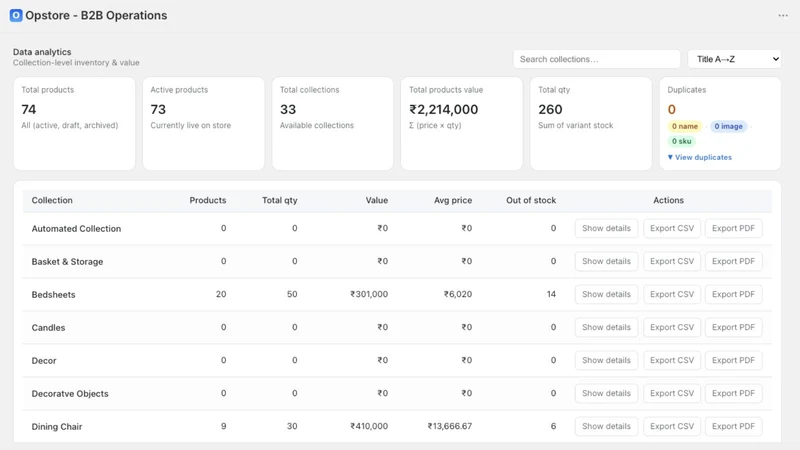Click the ₹410,000 Dining Chair value
Image resolution: width=800 pixels, height=450 pixels.
pos(369,426)
